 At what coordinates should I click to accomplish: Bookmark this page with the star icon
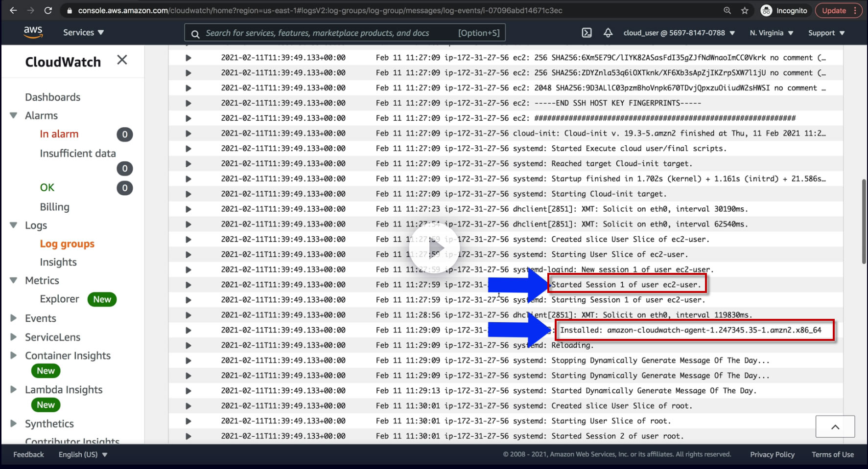745,10
